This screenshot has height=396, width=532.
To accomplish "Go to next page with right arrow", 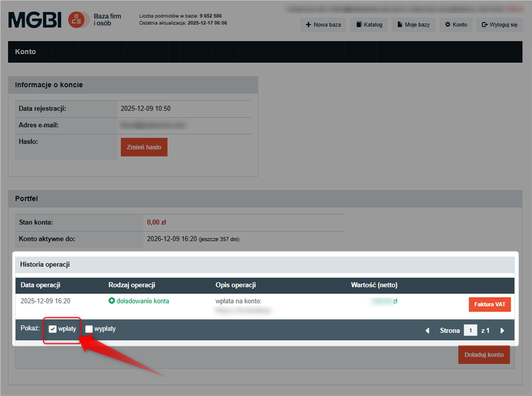I will tap(503, 330).
